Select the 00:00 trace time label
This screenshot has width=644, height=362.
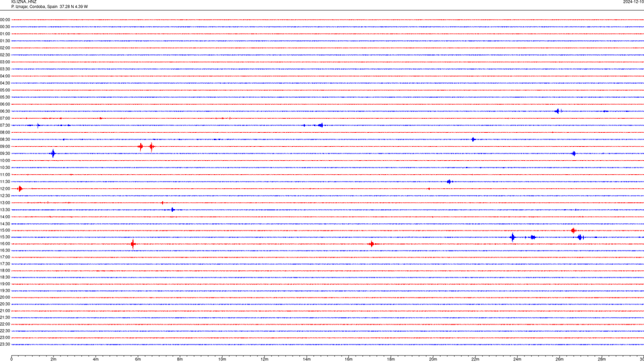pyautogui.click(x=5, y=19)
